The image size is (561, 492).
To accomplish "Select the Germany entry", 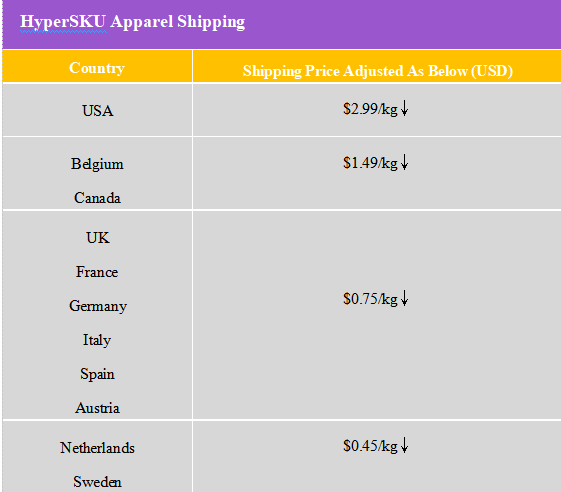I will click(x=98, y=306).
